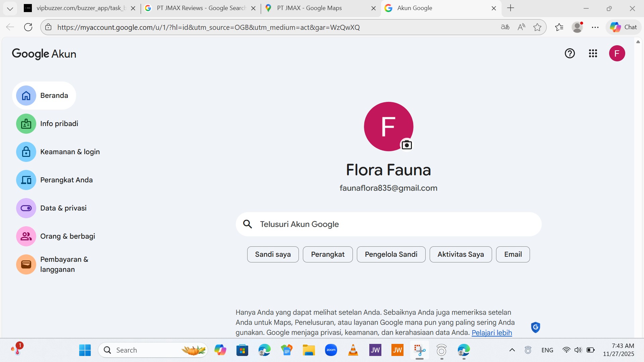Show hidden system tray icons
Image resolution: width=644 pixels, height=362 pixels.
click(x=512, y=350)
